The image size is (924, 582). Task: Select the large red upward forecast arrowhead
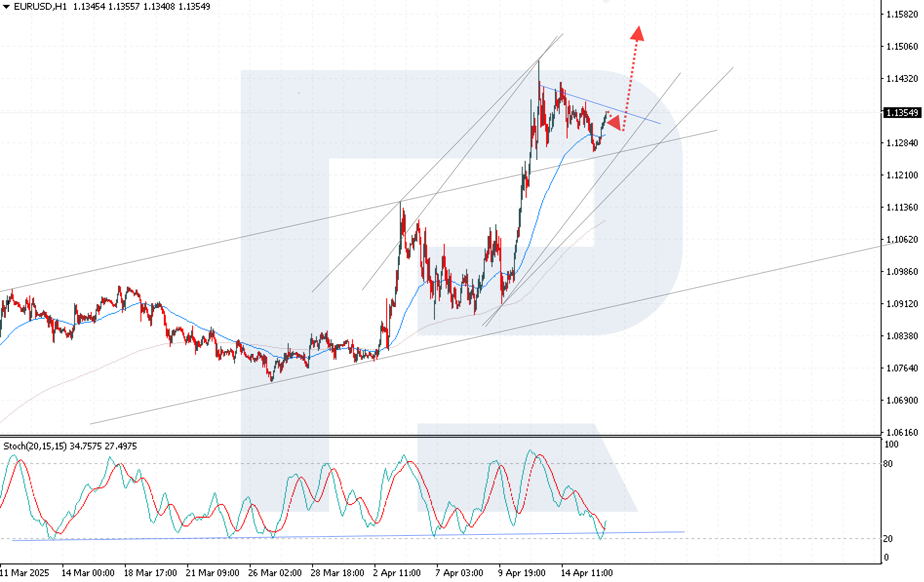tap(637, 33)
